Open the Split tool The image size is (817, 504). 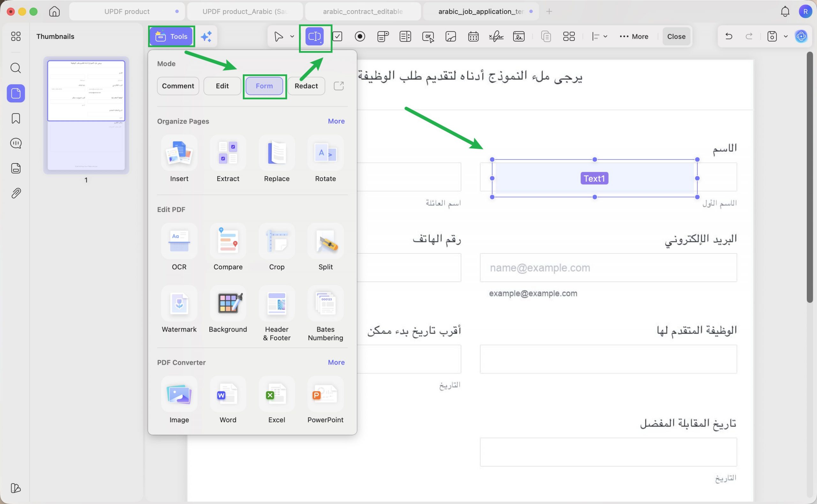pos(326,247)
